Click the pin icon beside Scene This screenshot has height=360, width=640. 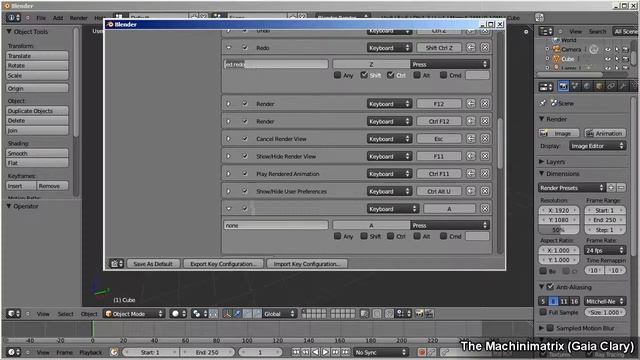coord(542,103)
